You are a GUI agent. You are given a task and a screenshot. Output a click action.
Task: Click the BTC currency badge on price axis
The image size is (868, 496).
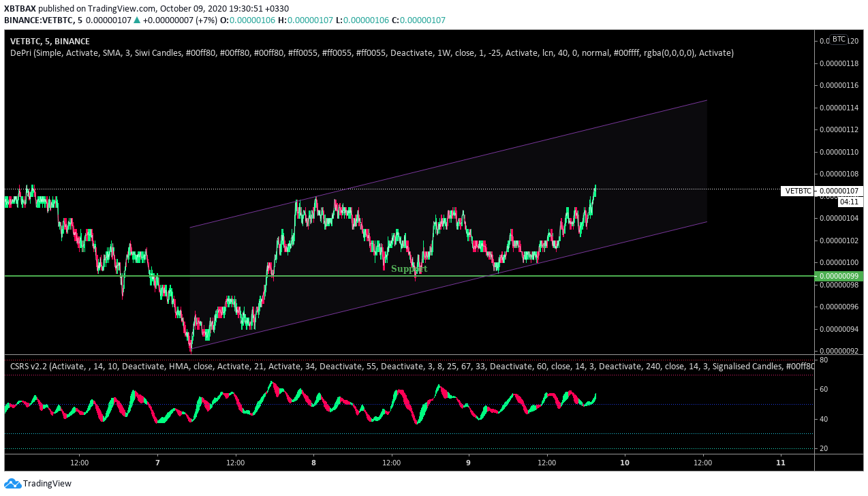(839, 40)
